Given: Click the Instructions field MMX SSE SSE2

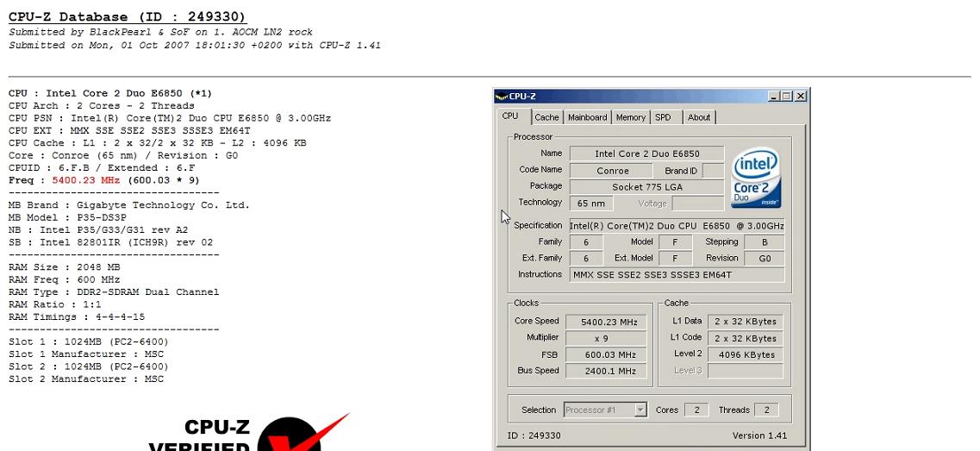Looking at the screenshot, I should tap(677, 274).
